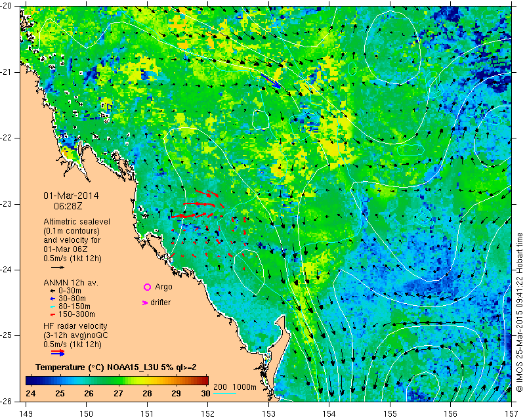Click the latitude axis label -26
Image resolution: width=525 pixels, height=420 pixels.
[7, 401]
